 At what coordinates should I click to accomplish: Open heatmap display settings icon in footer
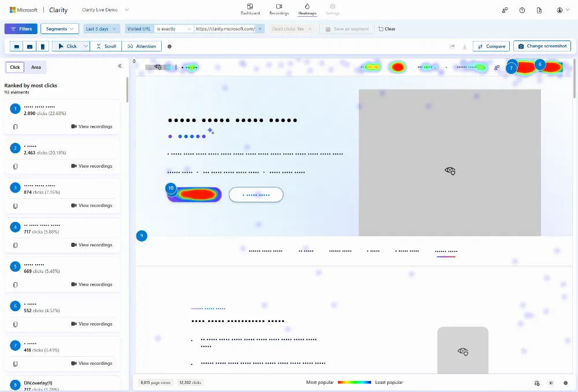537,383
